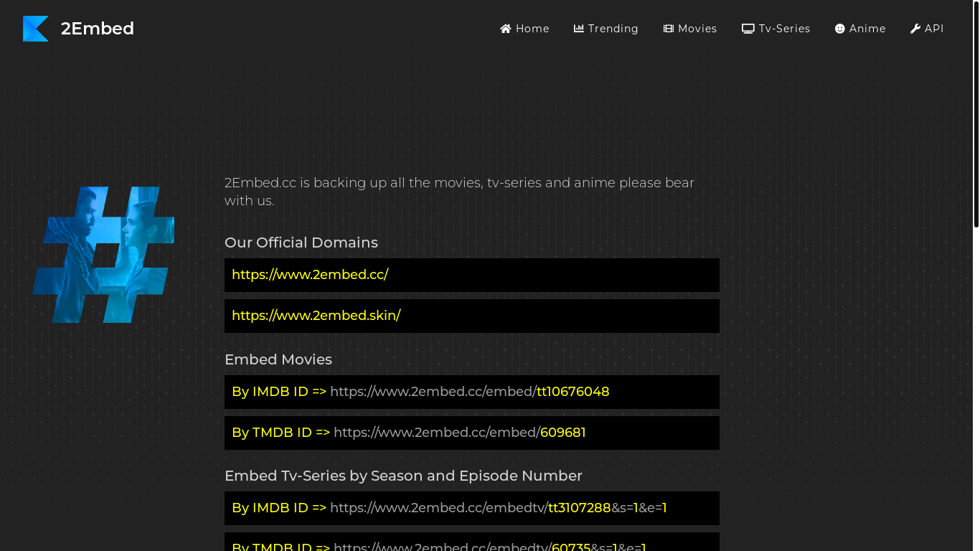Click the 2Embed site title
980x551 pixels.
click(x=98, y=29)
